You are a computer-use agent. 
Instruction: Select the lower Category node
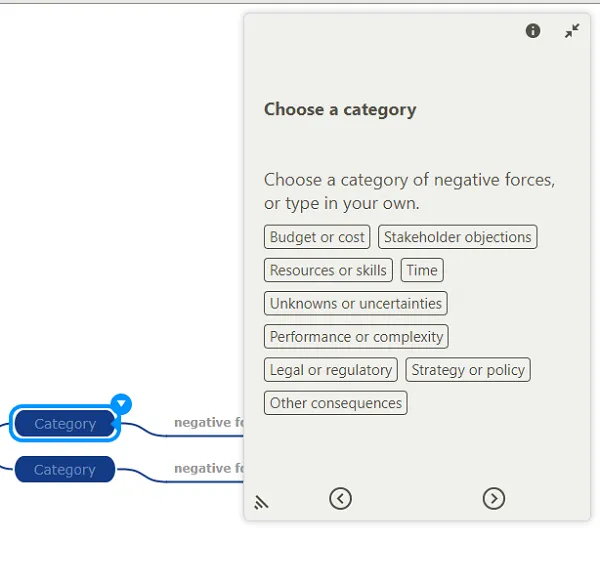(65, 469)
